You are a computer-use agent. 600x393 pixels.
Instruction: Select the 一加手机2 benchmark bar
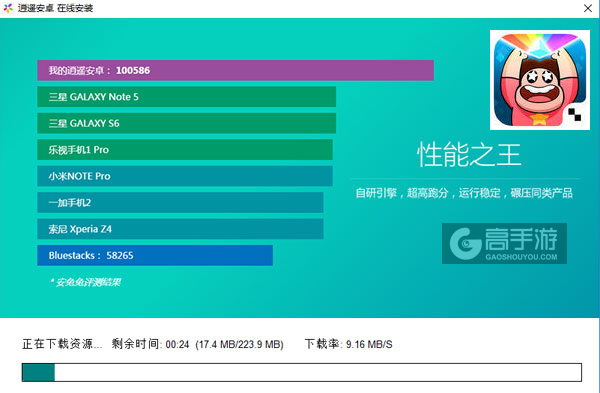click(x=180, y=202)
